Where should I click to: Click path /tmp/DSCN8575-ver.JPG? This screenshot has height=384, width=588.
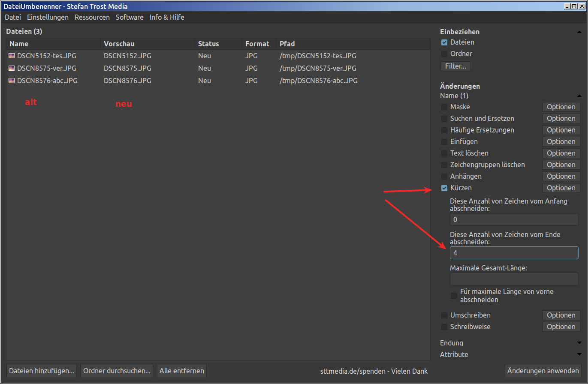(x=318, y=68)
